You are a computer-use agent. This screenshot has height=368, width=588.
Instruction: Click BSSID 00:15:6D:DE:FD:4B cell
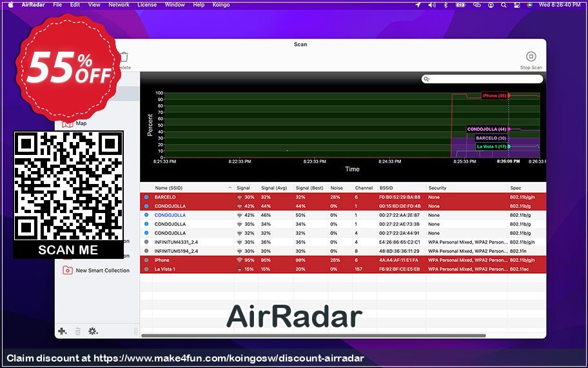[400, 206]
